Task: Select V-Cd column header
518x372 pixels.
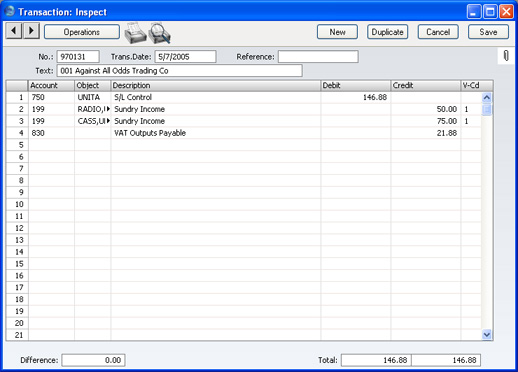Action: tap(477, 86)
